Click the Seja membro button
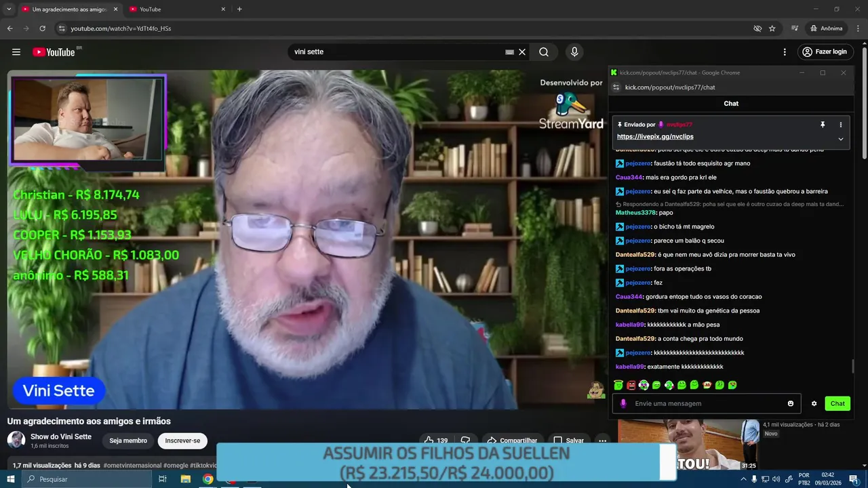 pyautogui.click(x=128, y=441)
